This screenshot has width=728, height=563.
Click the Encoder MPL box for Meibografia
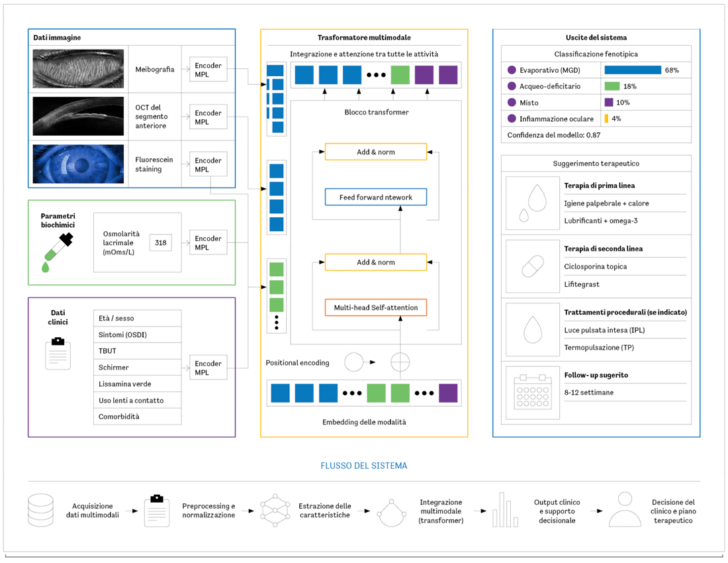[208, 69]
